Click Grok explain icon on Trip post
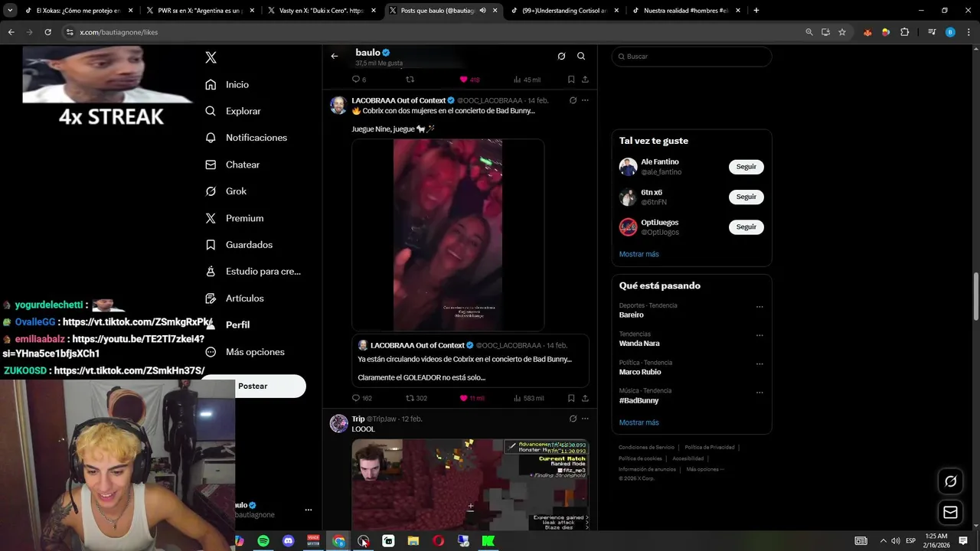980x551 pixels. coord(573,419)
